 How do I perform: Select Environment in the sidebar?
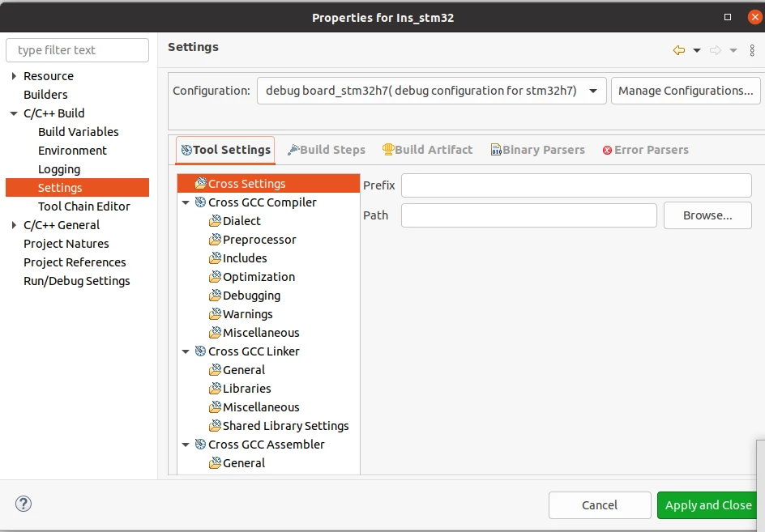[x=72, y=150]
